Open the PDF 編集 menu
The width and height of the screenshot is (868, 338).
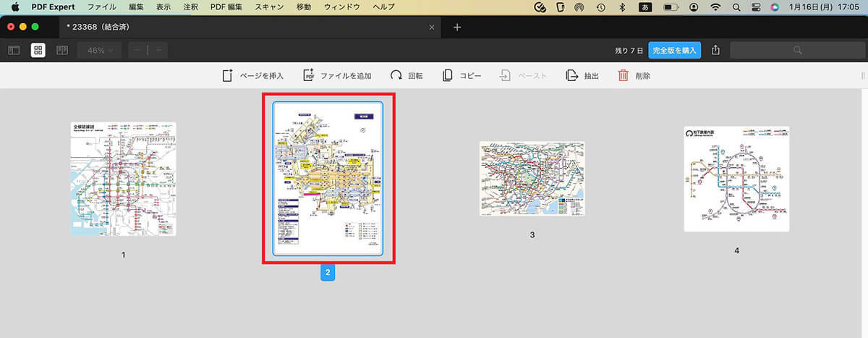coord(227,7)
